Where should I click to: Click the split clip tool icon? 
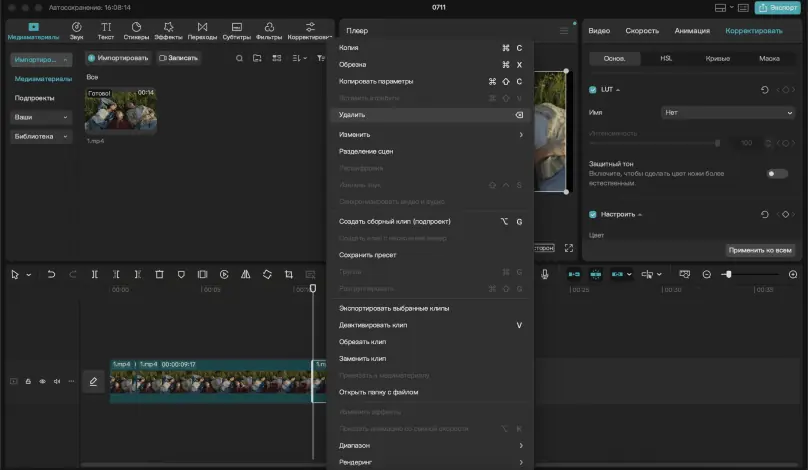[x=94, y=274]
